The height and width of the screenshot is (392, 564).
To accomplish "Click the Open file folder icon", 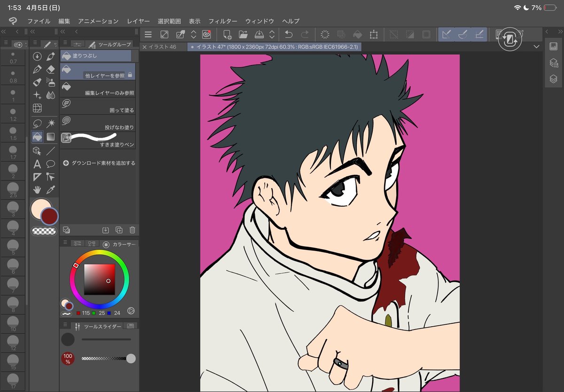I will point(243,34).
